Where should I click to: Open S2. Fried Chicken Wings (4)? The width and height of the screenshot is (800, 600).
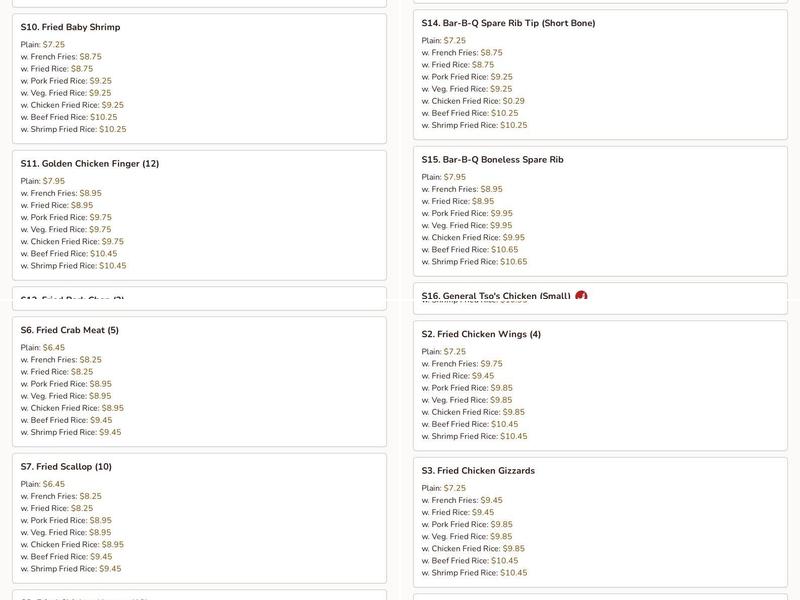(x=600, y=386)
